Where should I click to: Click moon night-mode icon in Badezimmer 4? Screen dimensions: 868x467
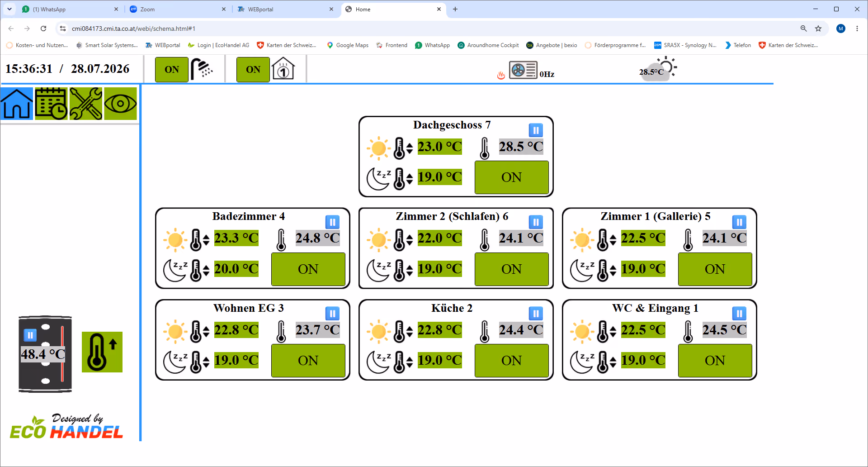(x=175, y=270)
